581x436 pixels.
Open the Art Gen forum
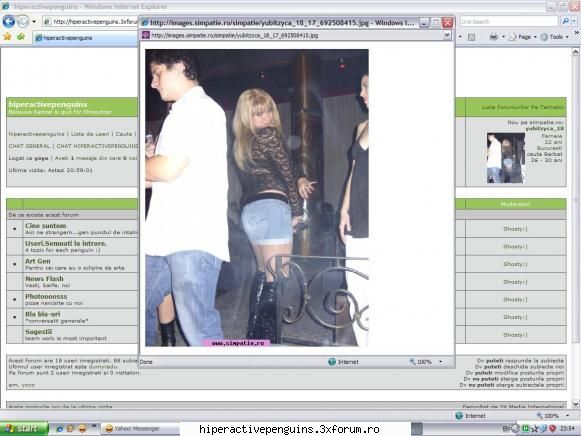click(x=37, y=261)
